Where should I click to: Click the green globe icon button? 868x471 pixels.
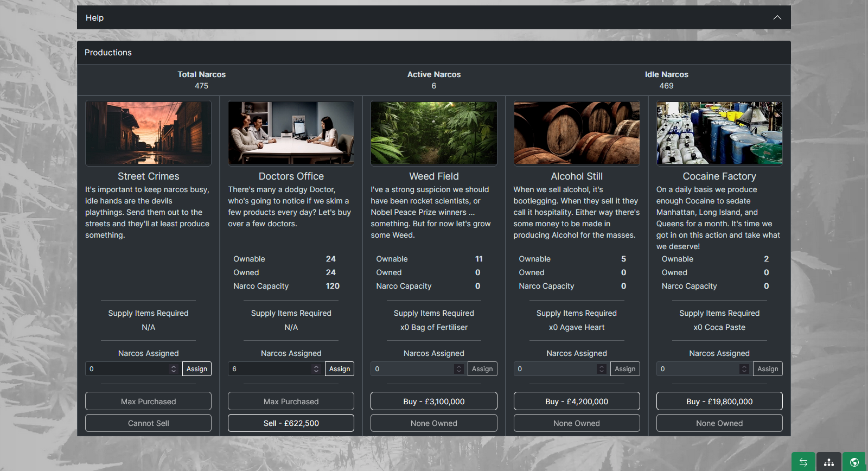854,462
